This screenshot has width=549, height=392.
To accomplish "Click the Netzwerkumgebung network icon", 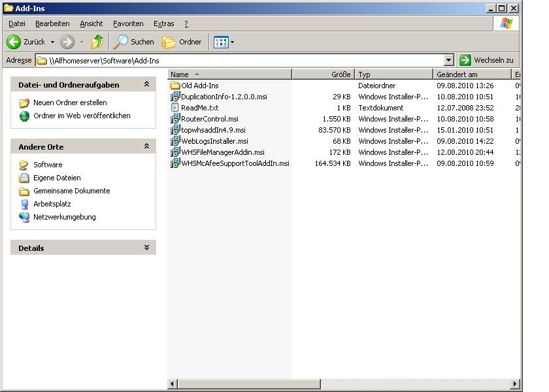I will pyautogui.click(x=24, y=217).
